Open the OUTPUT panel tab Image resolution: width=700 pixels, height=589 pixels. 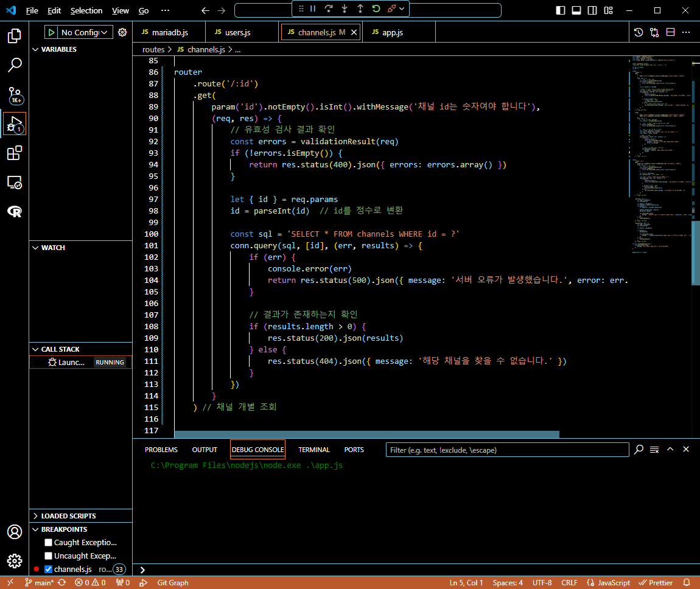click(205, 450)
